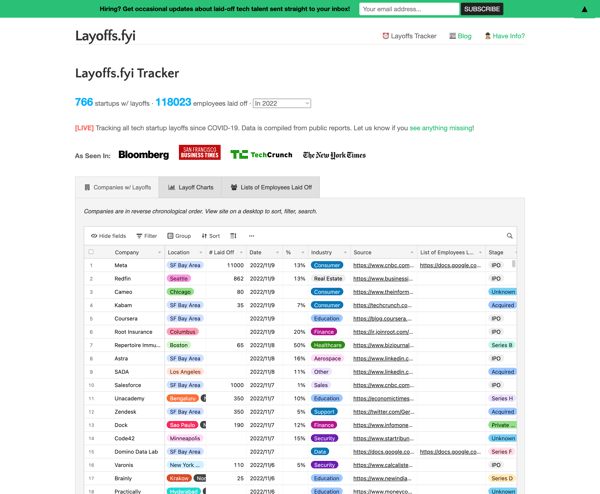Image resolution: width=600 pixels, height=494 pixels.
Task: Expand the # Laid Off column menu
Action: point(241,253)
